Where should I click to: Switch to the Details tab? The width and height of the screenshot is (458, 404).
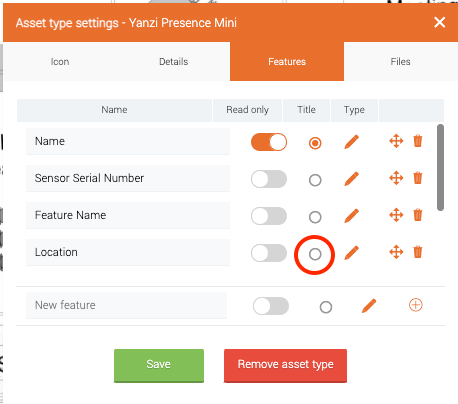pos(173,62)
